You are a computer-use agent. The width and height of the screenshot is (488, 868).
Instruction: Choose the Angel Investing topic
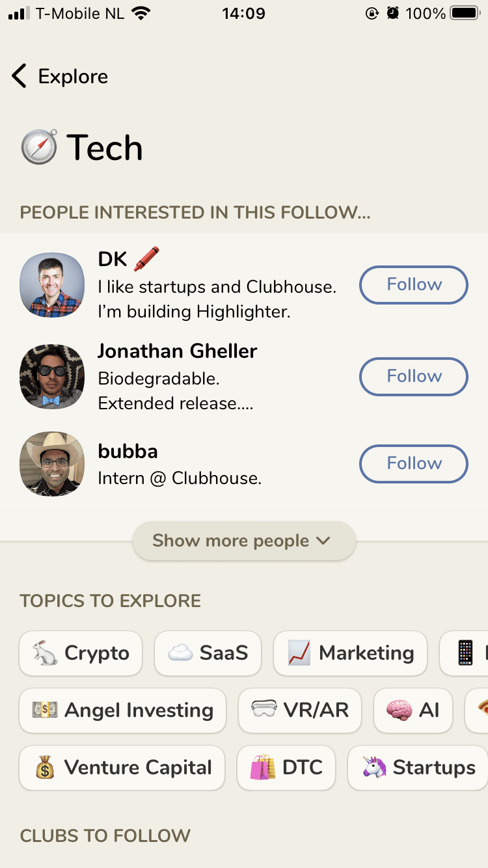pyautogui.click(x=122, y=711)
